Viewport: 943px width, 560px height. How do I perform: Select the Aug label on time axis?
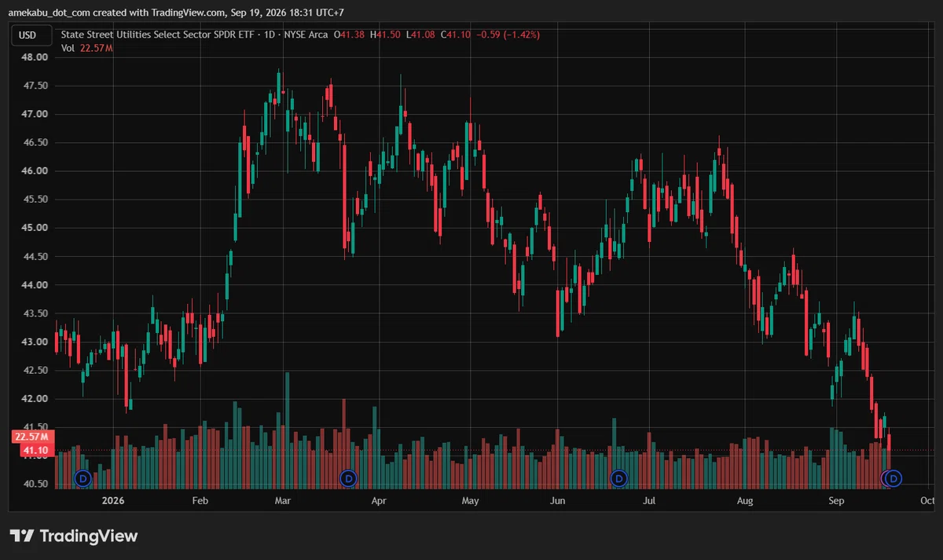click(x=745, y=500)
